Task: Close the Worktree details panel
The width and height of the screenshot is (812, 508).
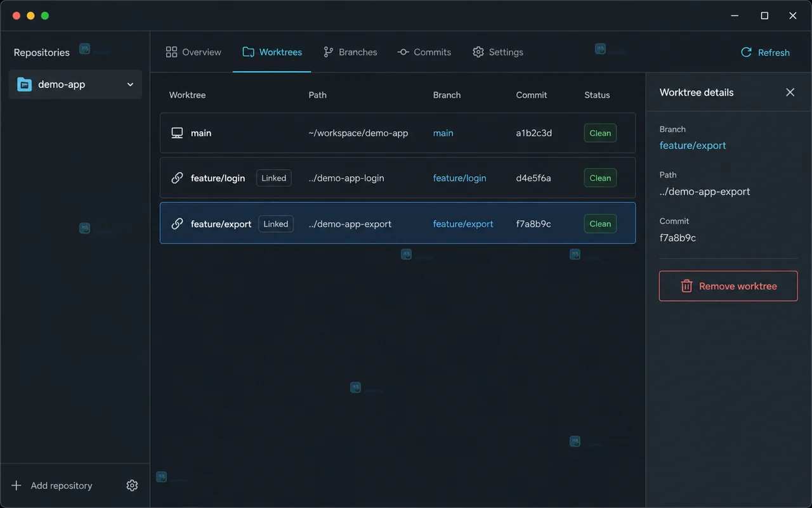Action: [790, 93]
